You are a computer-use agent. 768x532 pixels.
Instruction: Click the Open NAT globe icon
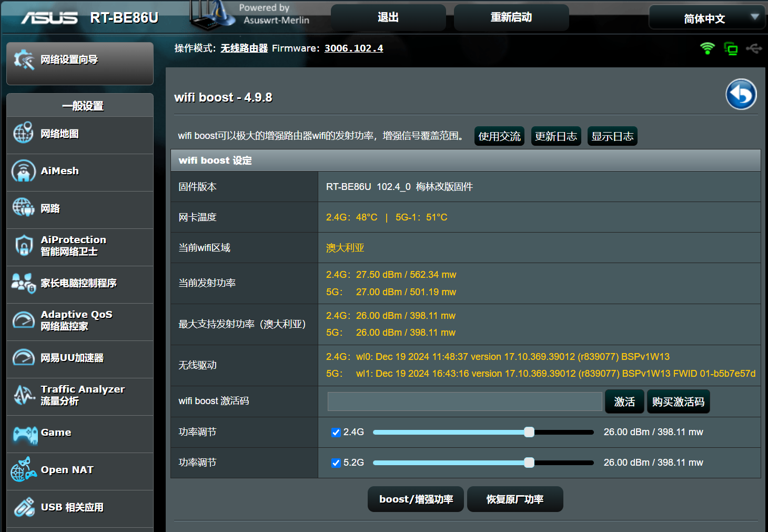24,470
